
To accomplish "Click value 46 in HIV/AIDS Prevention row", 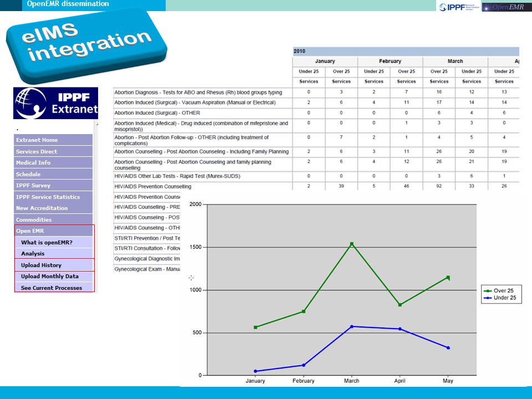I will coord(406,186).
